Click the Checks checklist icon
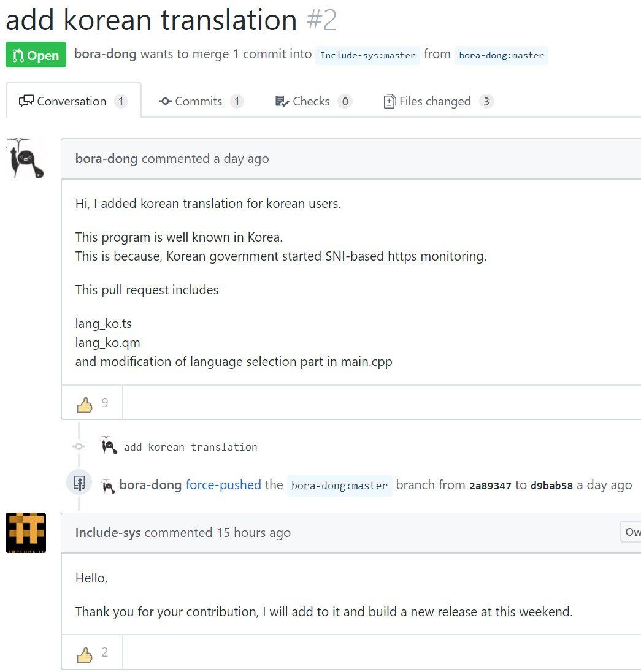 coord(282,101)
